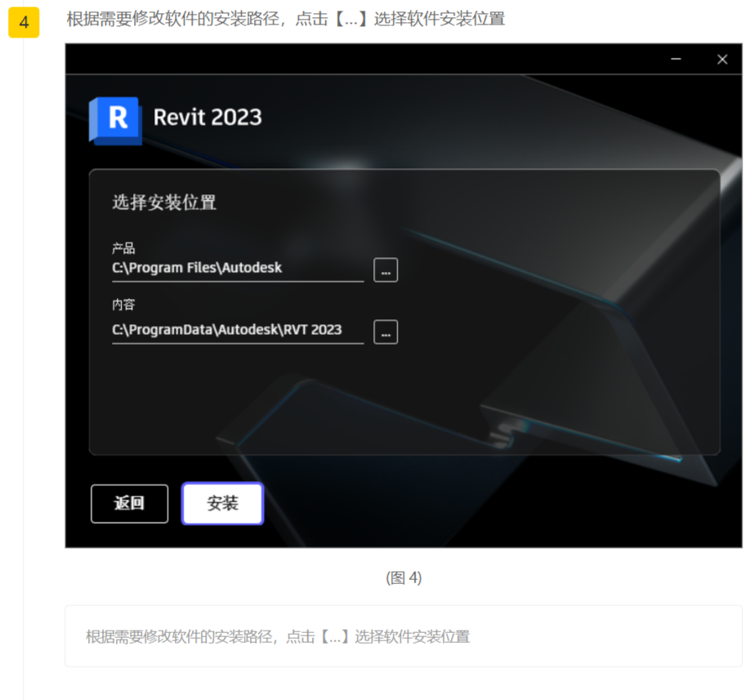Click the installer background artwork right of 安装
The width and height of the screenshot is (750, 700).
490,506
